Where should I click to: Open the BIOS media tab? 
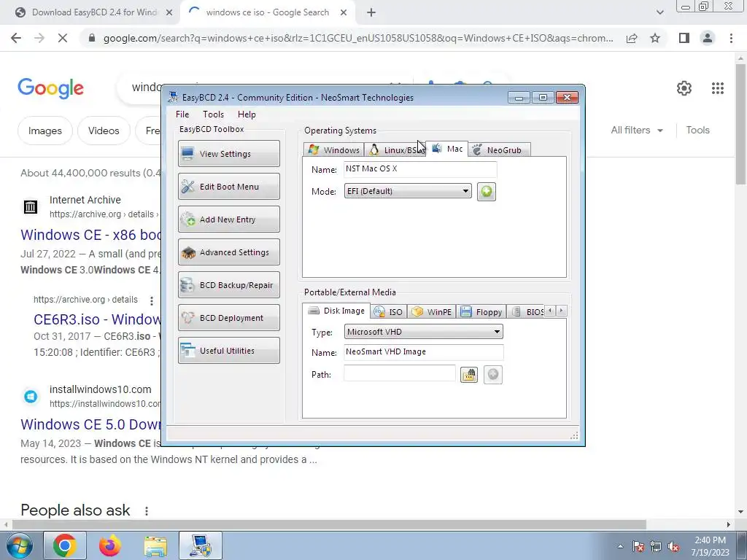point(526,312)
